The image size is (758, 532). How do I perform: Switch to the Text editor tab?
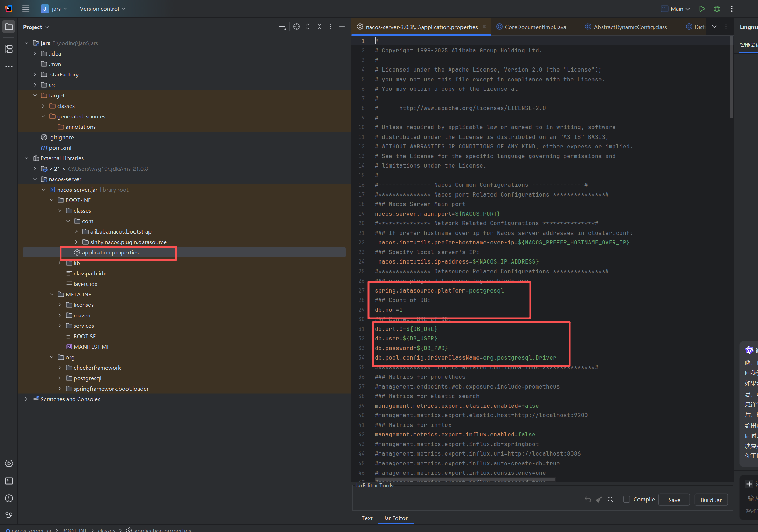coord(367,518)
